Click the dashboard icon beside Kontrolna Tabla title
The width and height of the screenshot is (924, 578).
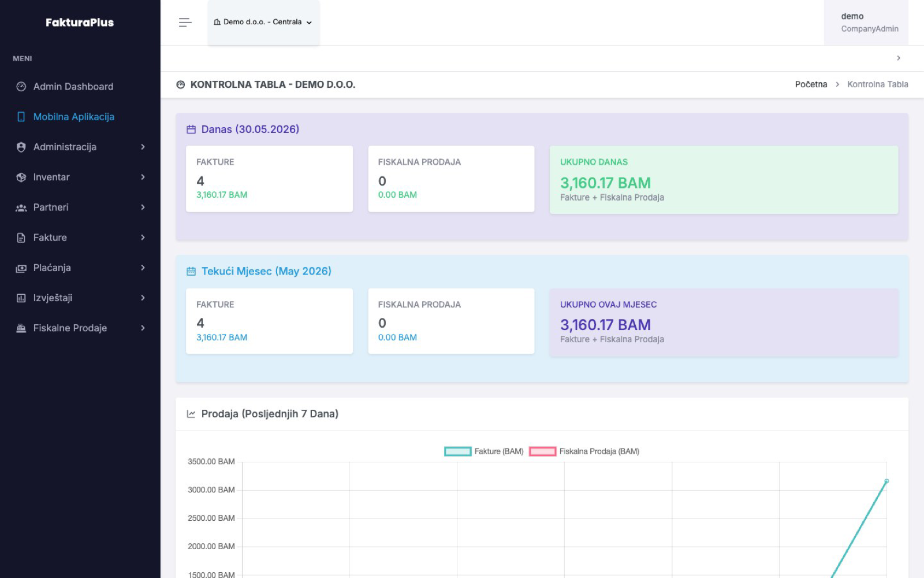181,84
